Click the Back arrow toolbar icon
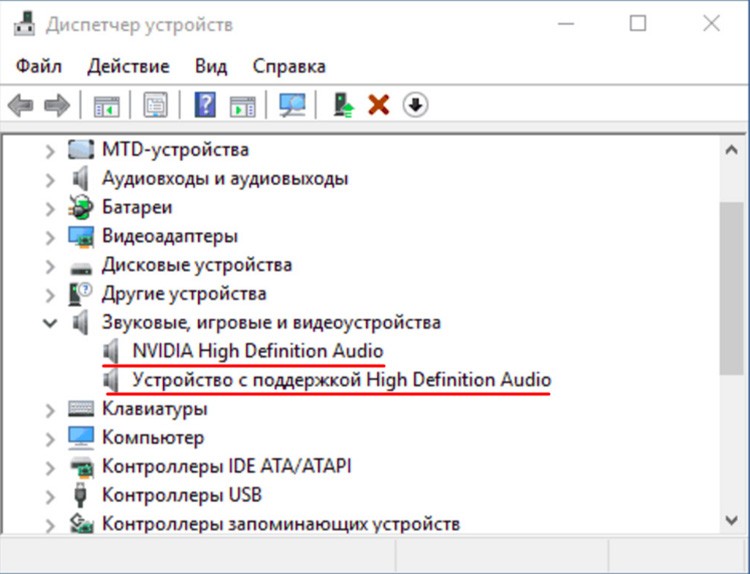 [21, 105]
